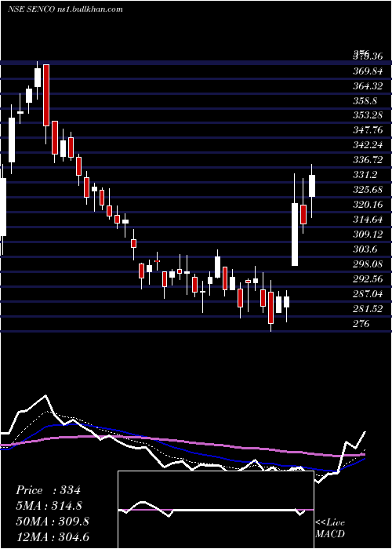Click the '<<Live MACD' label
392x549 pixels.
330,529
